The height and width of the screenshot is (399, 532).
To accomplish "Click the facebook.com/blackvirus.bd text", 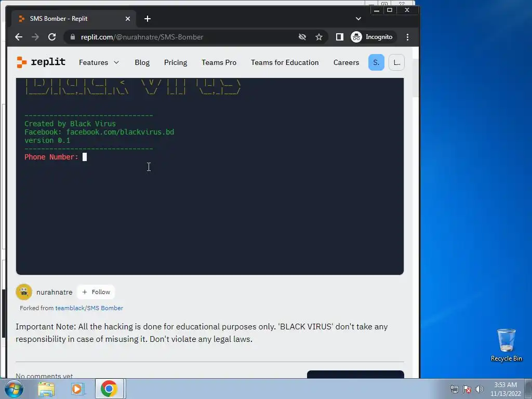I will pyautogui.click(x=120, y=132).
